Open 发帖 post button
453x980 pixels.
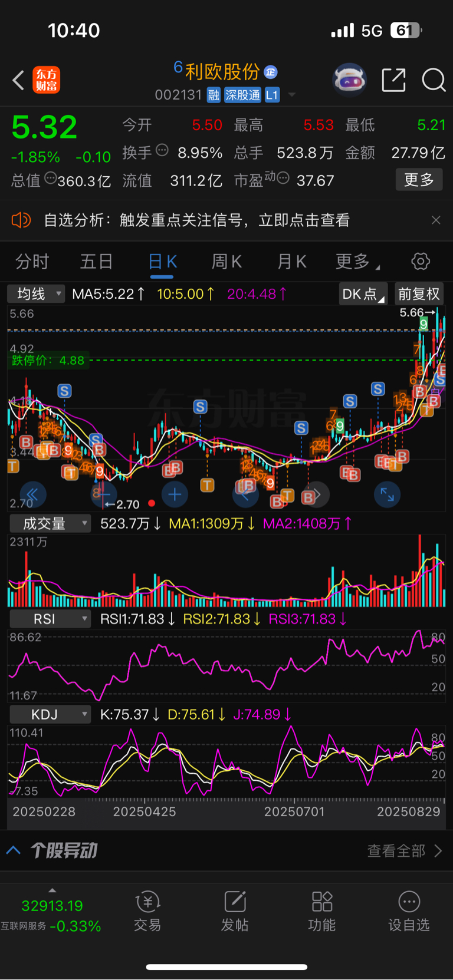[x=235, y=911]
